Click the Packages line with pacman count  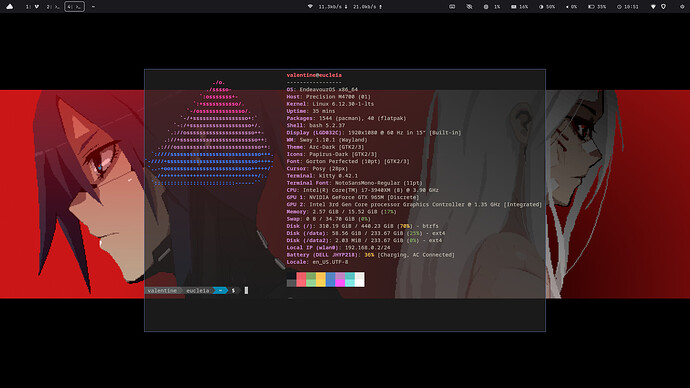(x=346, y=118)
